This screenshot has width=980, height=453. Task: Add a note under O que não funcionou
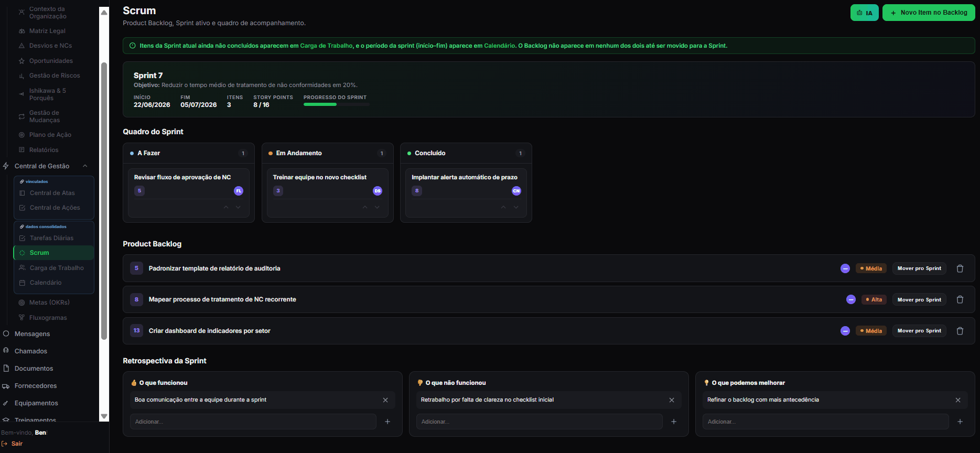(x=674, y=422)
